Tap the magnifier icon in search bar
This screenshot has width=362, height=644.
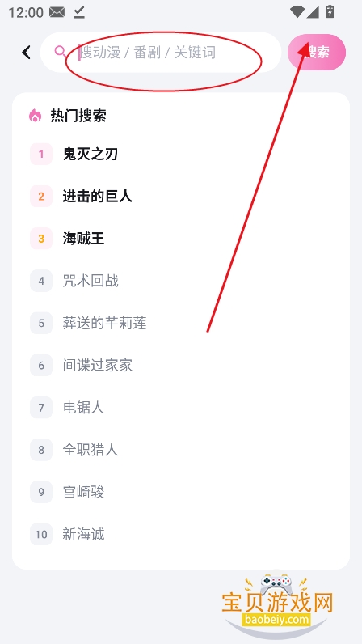pyautogui.click(x=61, y=52)
